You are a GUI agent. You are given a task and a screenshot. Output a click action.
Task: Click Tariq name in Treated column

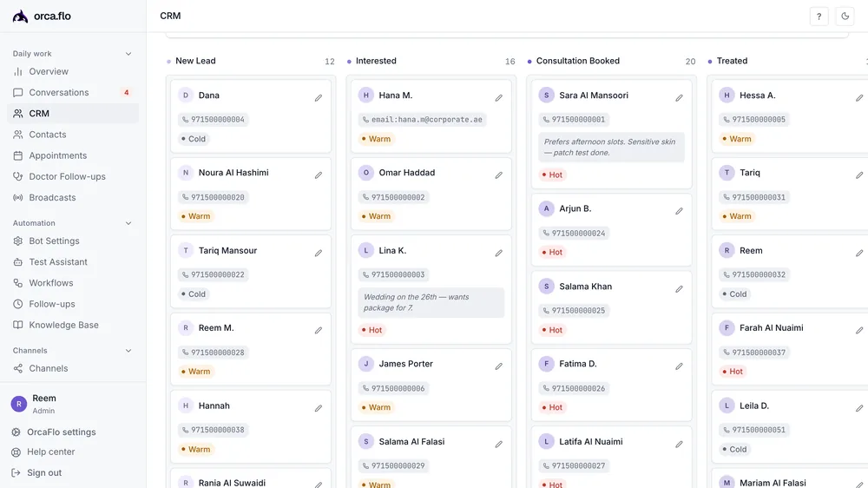click(x=750, y=173)
